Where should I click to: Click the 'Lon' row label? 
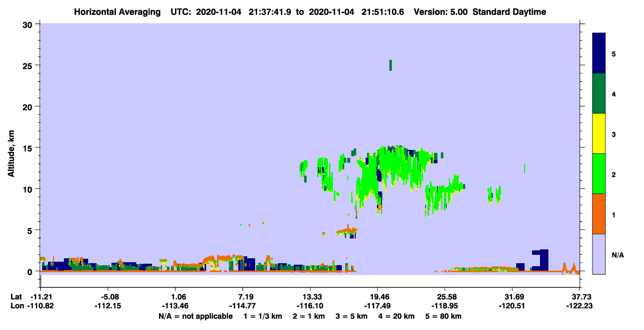(x=17, y=306)
